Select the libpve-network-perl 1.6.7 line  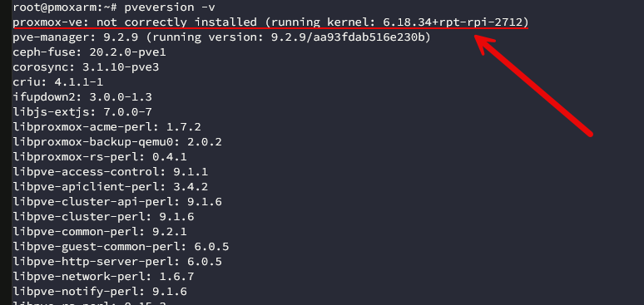(103, 277)
